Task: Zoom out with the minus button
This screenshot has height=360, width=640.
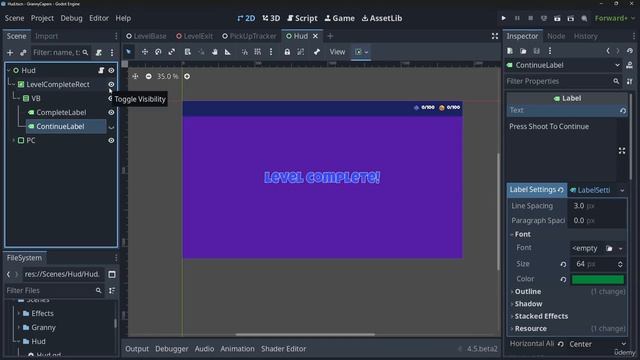Action: pos(149,76)
